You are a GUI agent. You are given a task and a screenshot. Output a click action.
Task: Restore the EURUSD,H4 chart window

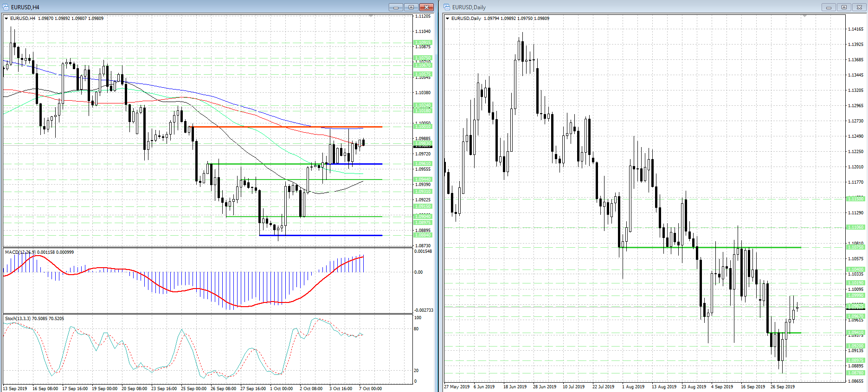(411, 7)
